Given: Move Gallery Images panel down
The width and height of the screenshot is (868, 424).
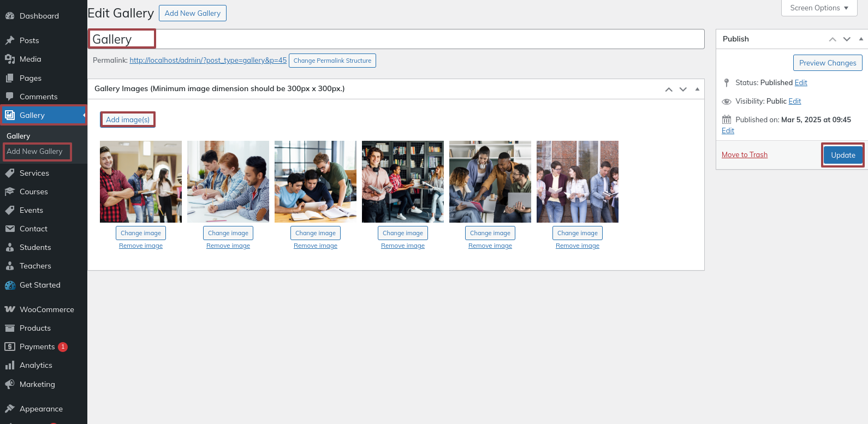Looking at the screenshot, I should [x=683, y=89].
